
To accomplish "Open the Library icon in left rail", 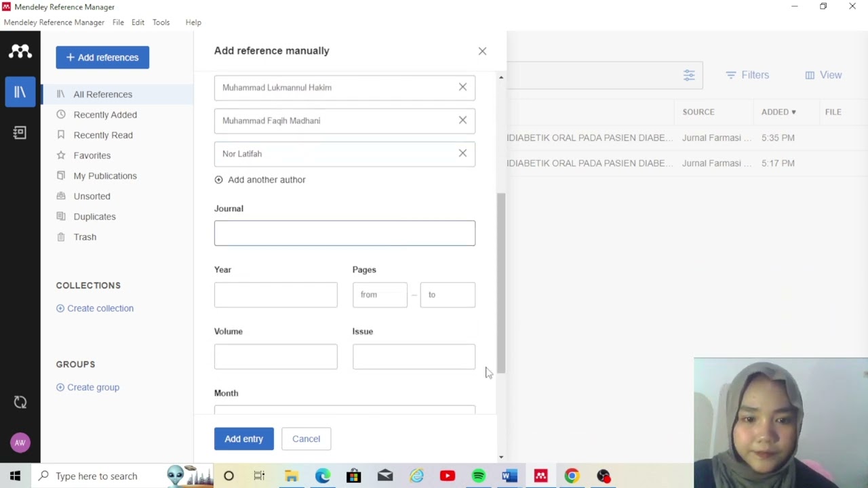I will point(20,92).
